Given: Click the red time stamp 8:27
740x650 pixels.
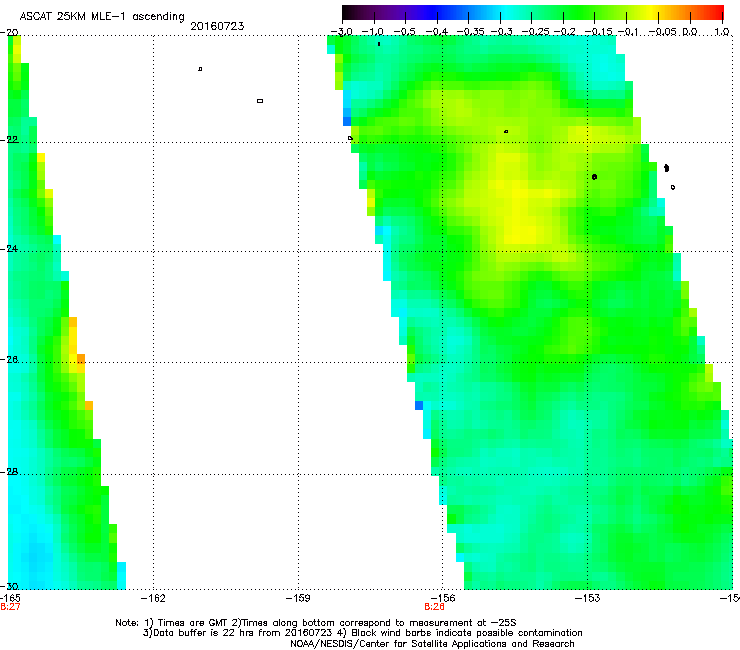Looking at the screenshot, I should coord(10,607).
